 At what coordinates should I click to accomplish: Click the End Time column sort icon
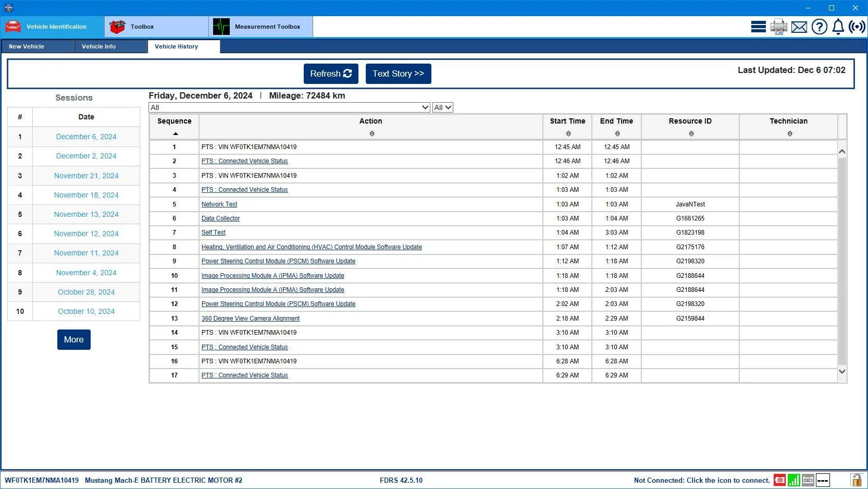click(617, 134)
